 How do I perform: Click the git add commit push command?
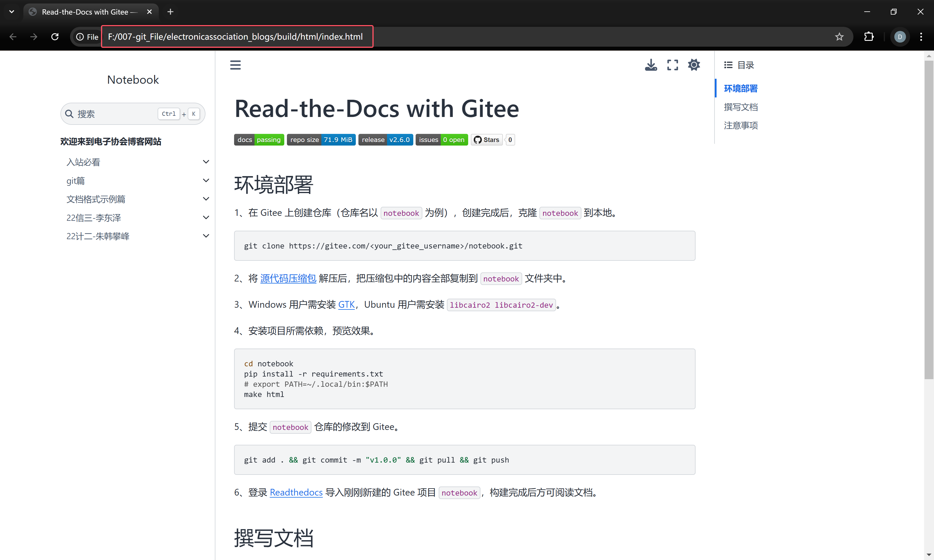377,460
